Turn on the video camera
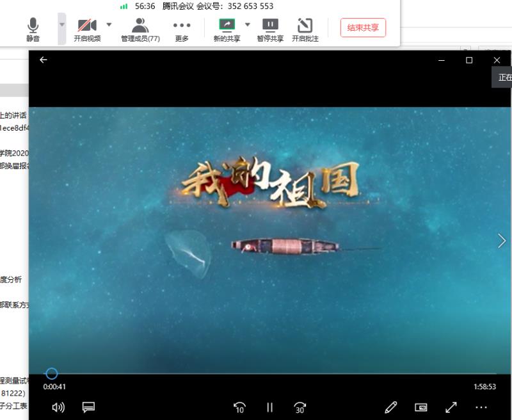512x420 pixels. pos(87,29)
